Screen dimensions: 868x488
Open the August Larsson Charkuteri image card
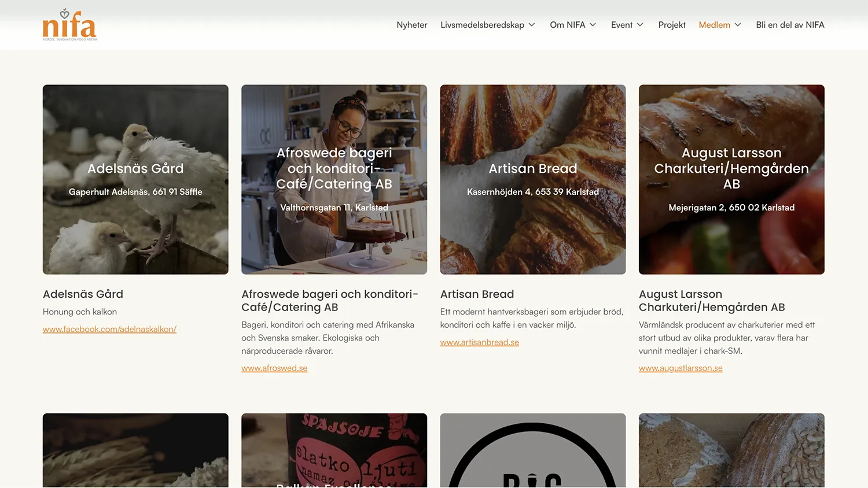pos(731,179)
